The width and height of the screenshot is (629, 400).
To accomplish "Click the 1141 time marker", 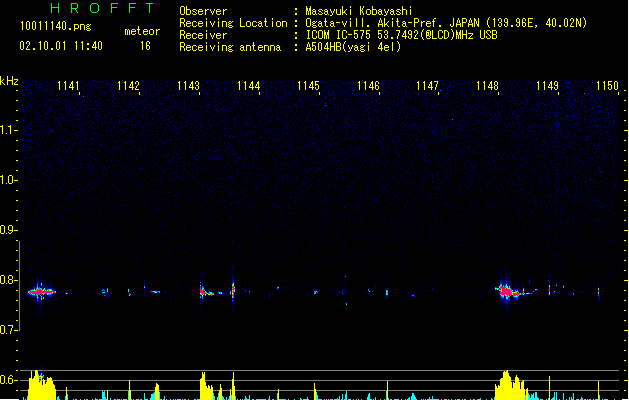I will 68,86.
